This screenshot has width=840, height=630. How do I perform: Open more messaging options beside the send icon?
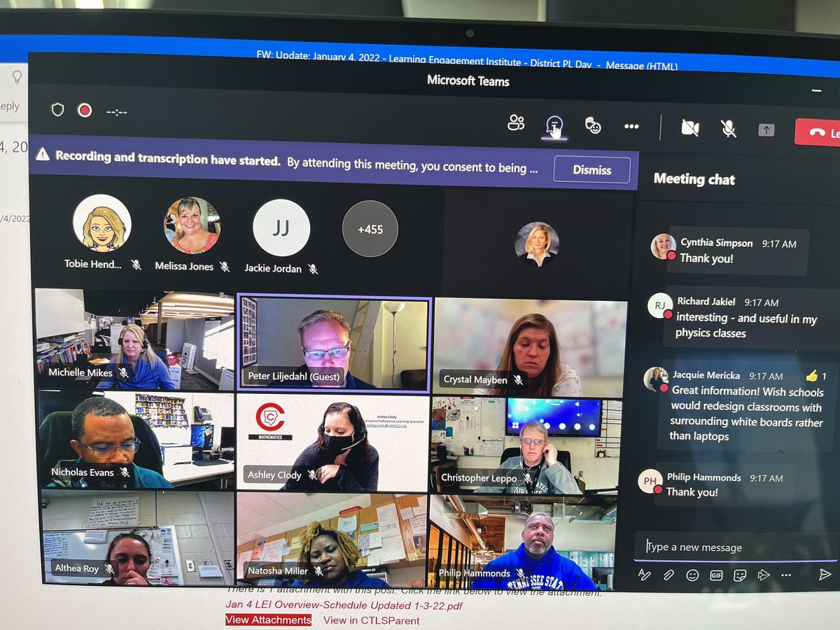[785, 575]
